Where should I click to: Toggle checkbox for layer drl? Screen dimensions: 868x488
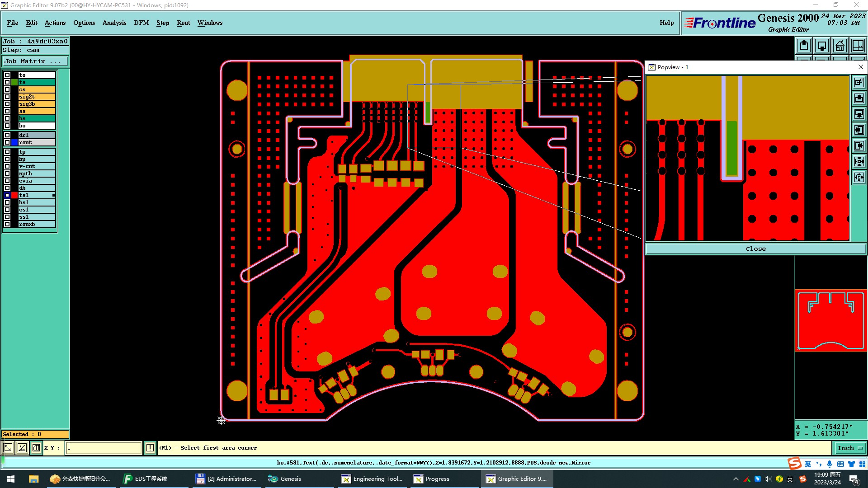pyautogui.click(x=7, y=135)
